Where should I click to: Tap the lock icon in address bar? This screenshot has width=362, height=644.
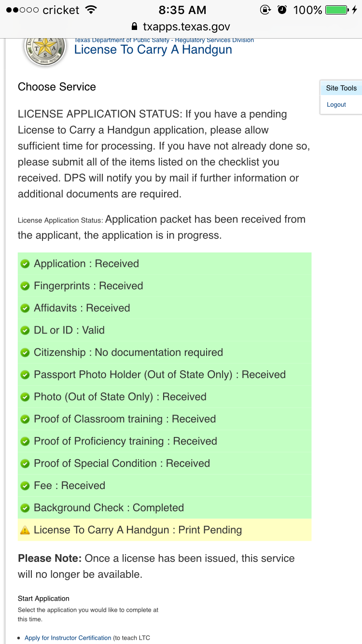[135, 27]
